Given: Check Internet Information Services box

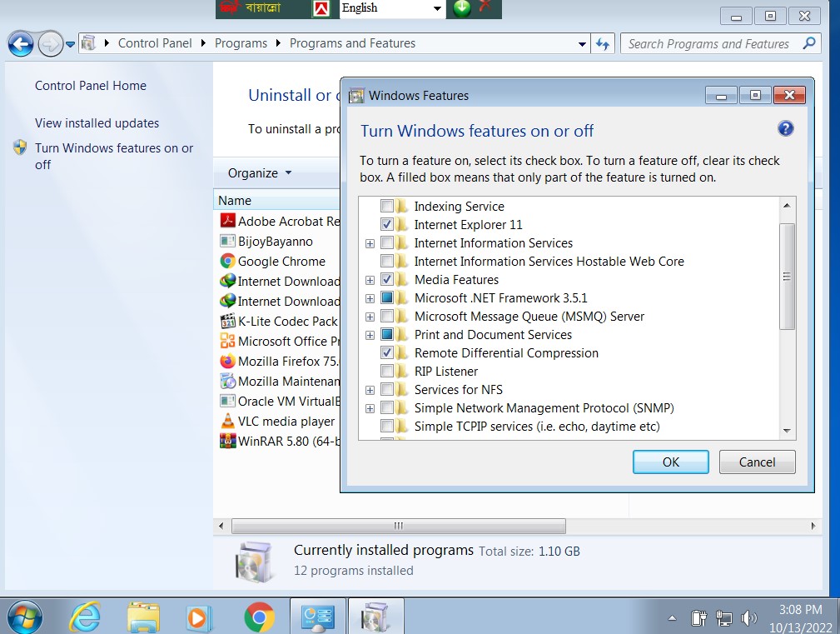Looking at the screenshot, I should tap(387, 242).
